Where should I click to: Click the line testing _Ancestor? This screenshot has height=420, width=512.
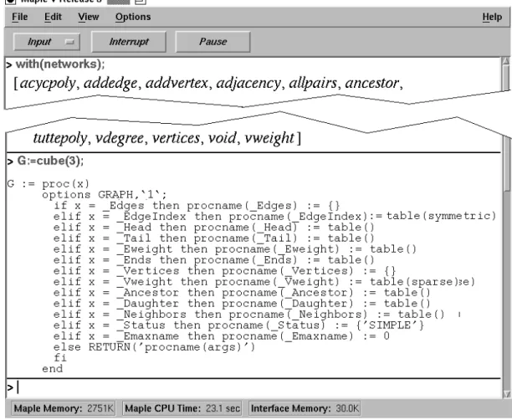click(x=242, y=293)
